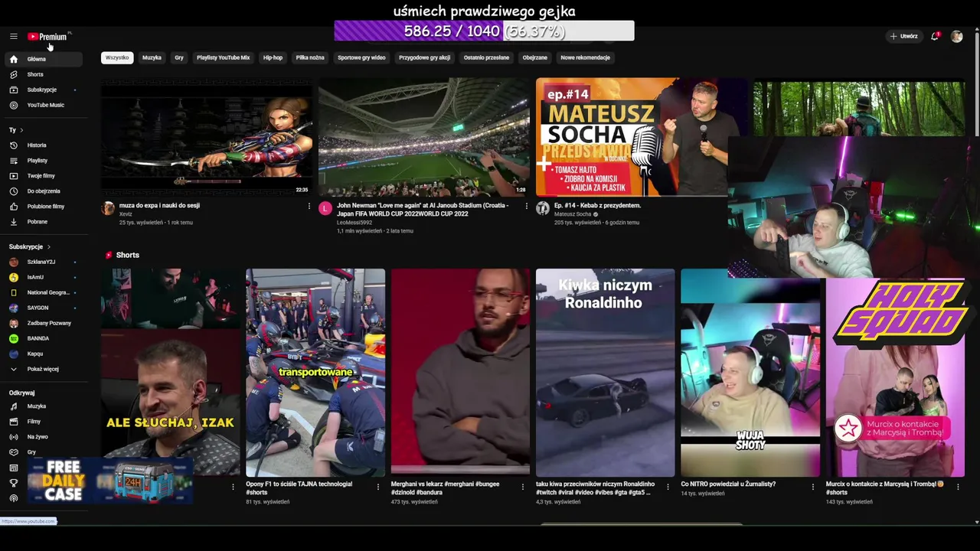Open options menu for Opony F1 short

[x=378, y=486]
